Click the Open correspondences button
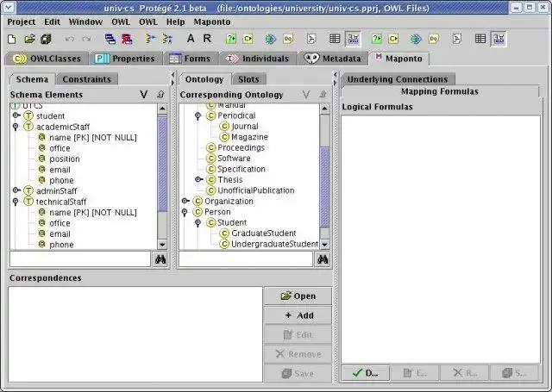The height and width of the screenshot is (392, 552). click(298, 296)
